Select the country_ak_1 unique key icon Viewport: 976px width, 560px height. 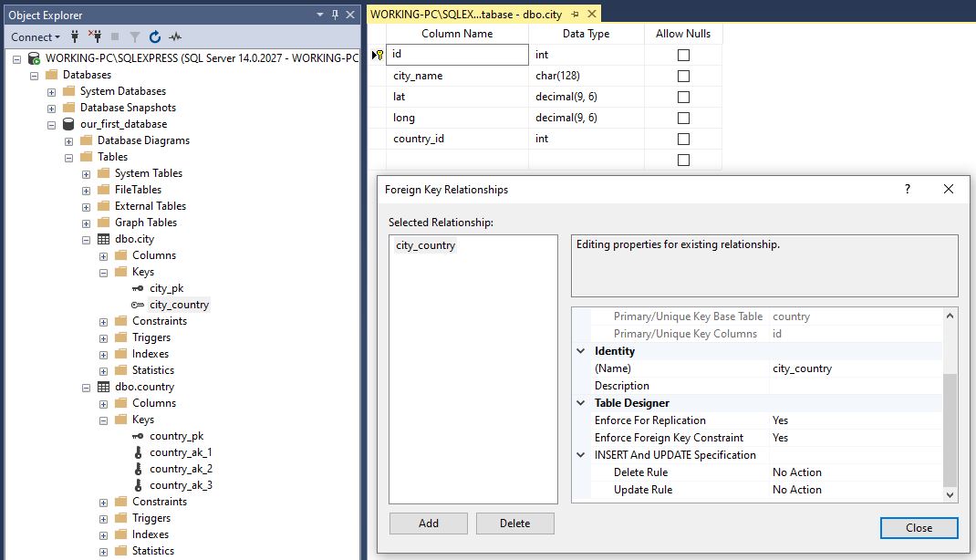click(138, 452)
